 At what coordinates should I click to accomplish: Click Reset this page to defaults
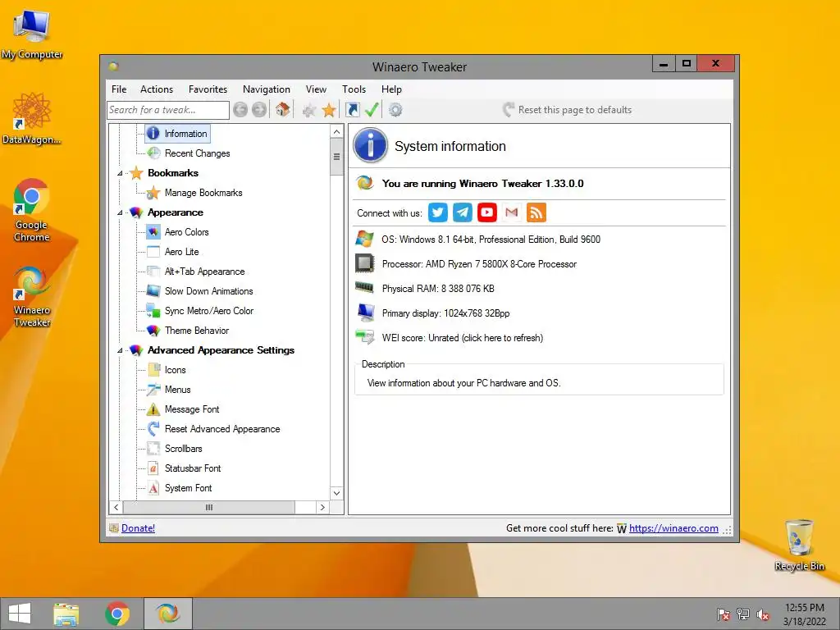click(568, 110)
